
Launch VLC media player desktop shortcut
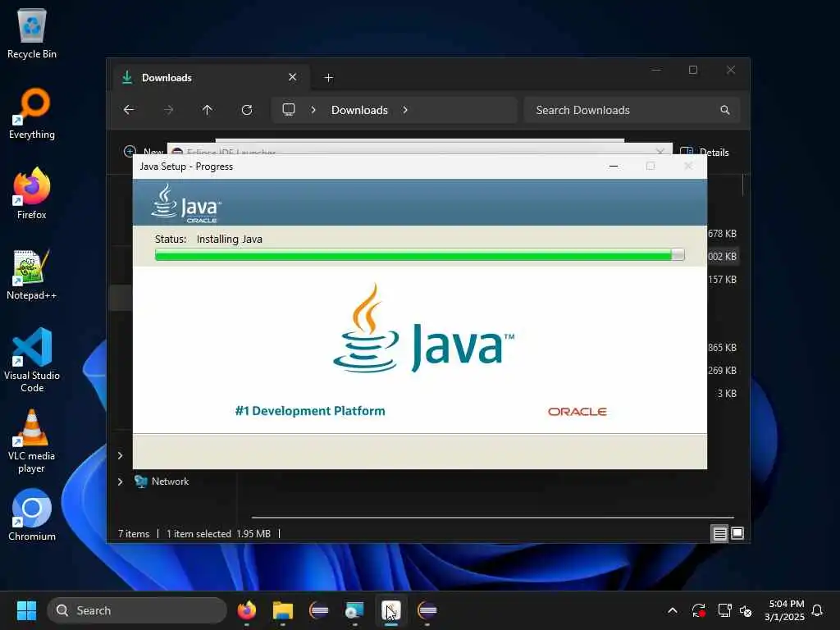point(32,441)
